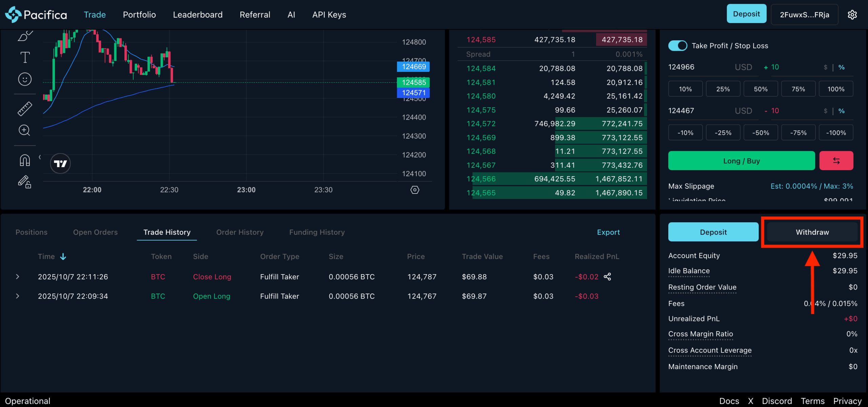Screen dimensions: 868x407
Task: Select the ruler measure tool
Action: pos(25,109)
